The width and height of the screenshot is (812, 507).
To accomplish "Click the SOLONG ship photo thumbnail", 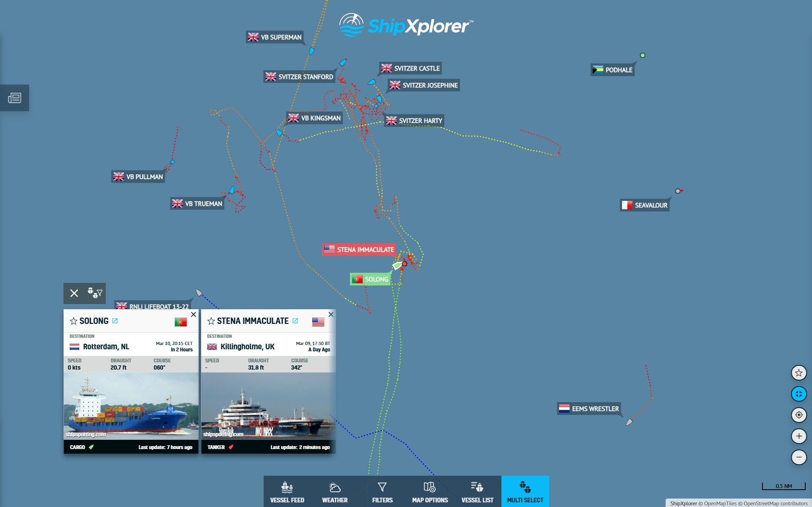I will click(x=131, y=406).
